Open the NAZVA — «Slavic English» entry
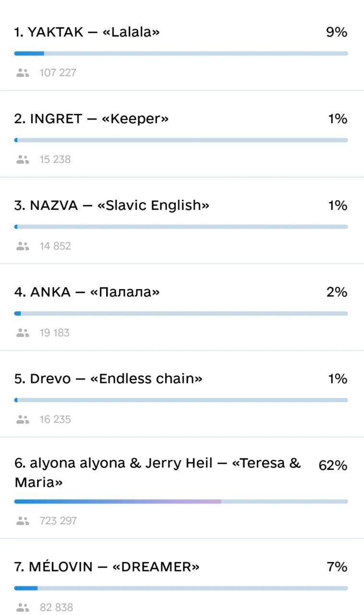Image resolution: width=364 pixels, height=615 pixels. click(112, 205)
